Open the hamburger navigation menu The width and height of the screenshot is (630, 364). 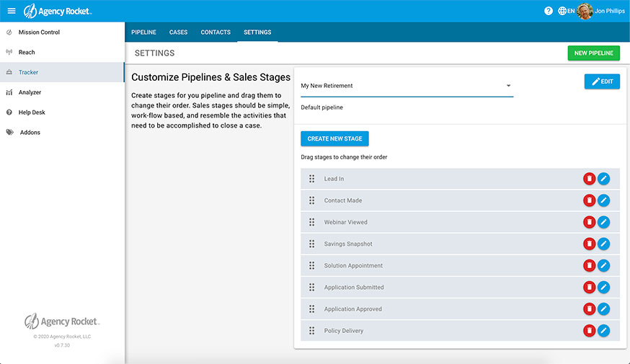pyautogui.click(x=11, y=11)
